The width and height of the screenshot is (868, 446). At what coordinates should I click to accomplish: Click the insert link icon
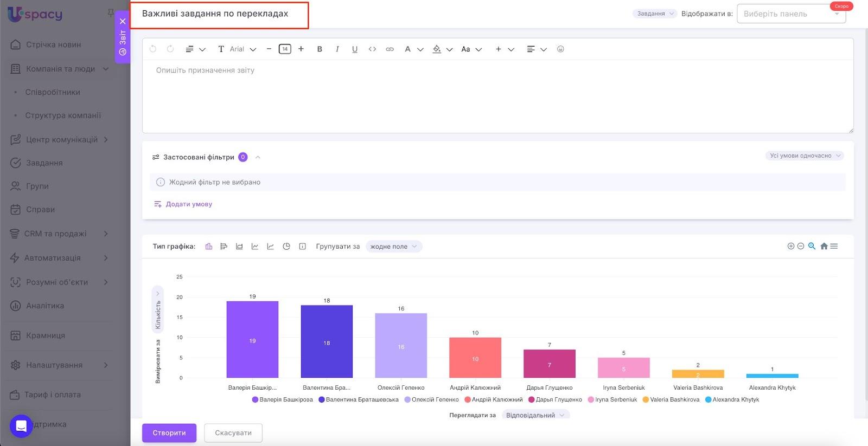pos(390,49)
